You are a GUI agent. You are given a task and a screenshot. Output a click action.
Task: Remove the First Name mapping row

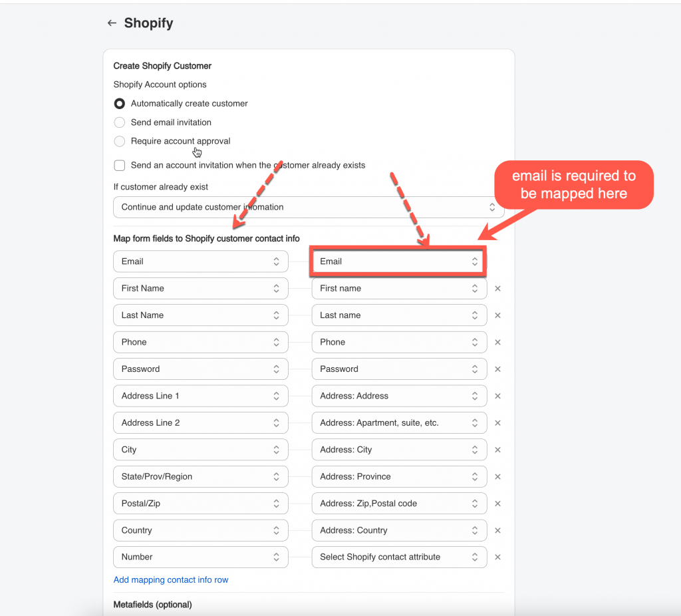[x=497, y=289]
